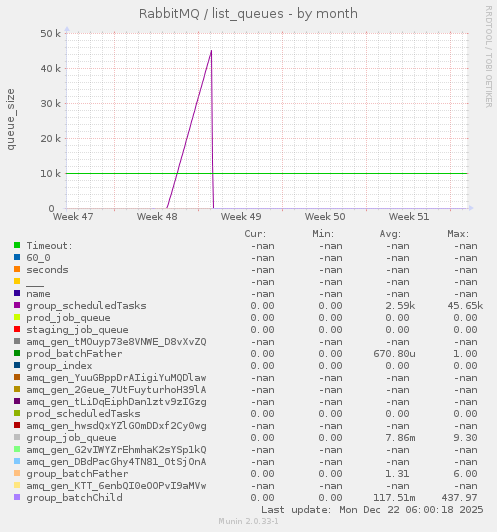Click the Week 47 axis label

coord(73,216)
